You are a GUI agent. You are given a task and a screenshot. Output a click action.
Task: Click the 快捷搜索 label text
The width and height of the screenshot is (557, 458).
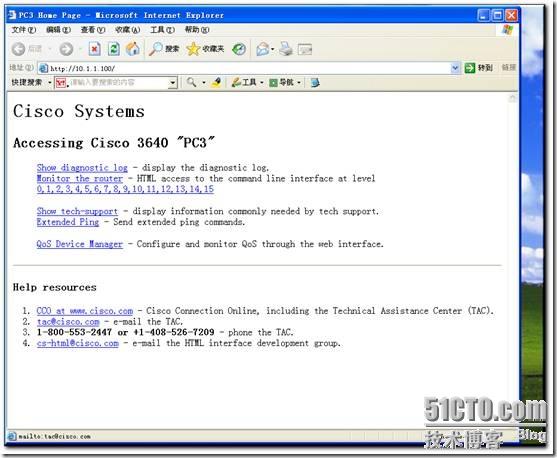click(x=27, y=82)
